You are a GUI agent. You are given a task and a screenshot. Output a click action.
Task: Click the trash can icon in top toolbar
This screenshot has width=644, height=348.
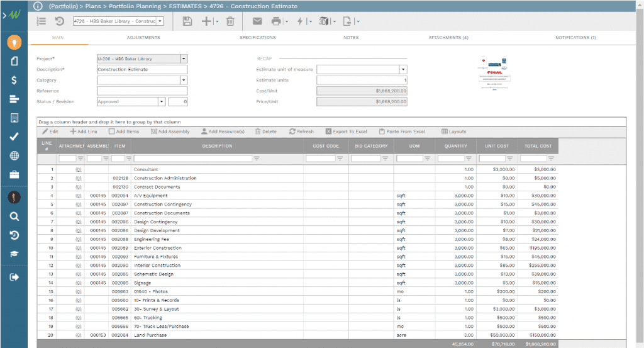(x=230, y=21)
